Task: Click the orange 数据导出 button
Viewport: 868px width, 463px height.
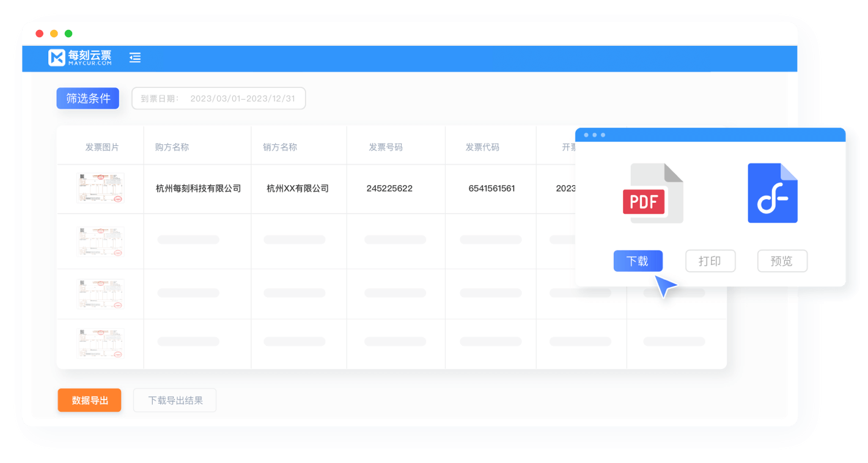Action: (x=90, y=401)
